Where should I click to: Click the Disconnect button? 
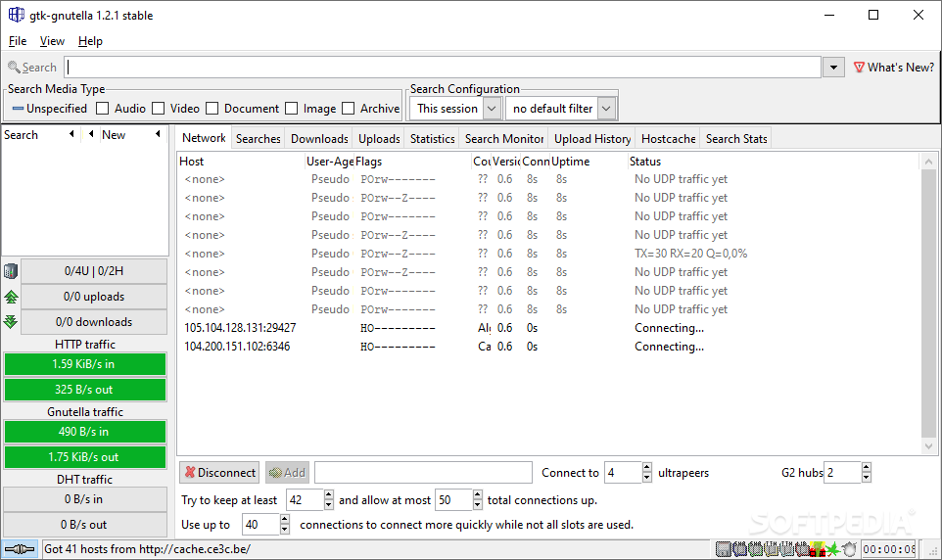219,473
